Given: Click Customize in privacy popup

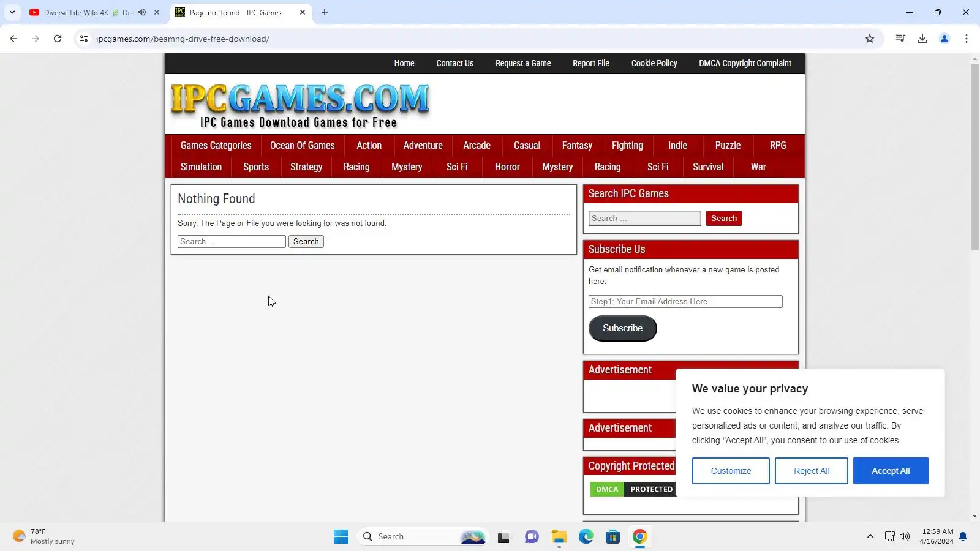Looking at the screenshot, I should coord(731,471).
